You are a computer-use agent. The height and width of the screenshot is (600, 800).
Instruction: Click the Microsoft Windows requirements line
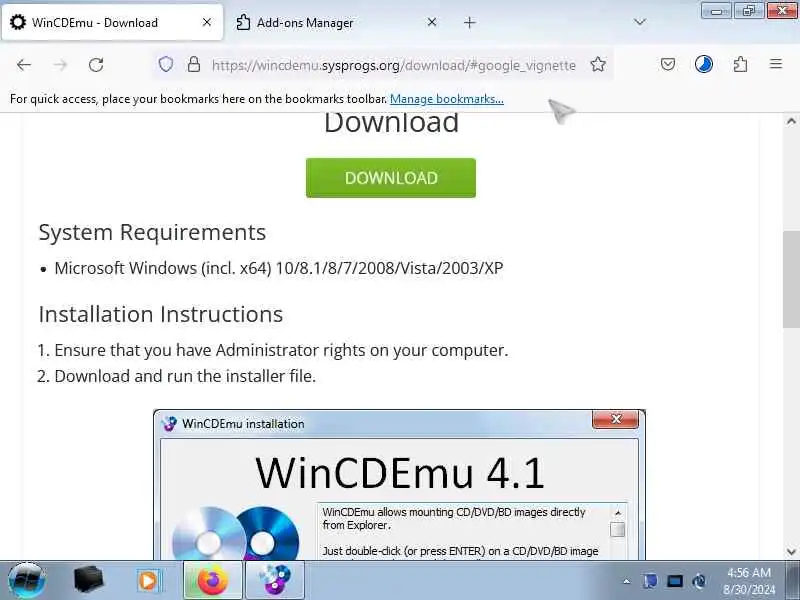[279, 268]
